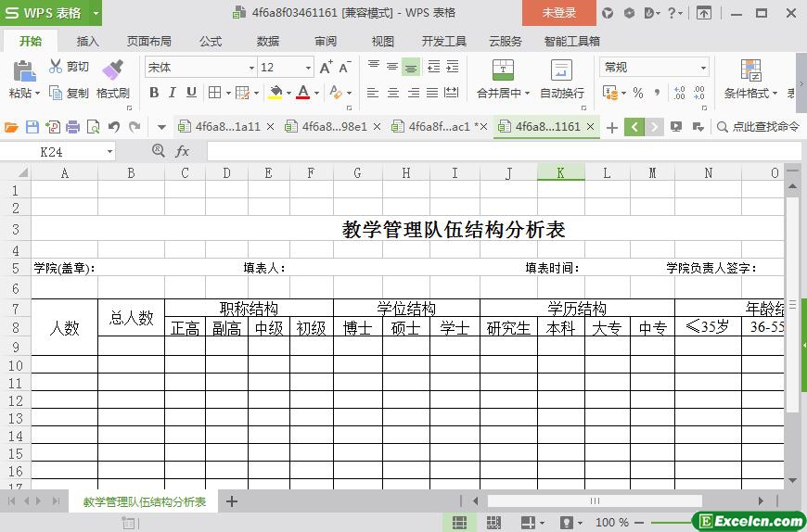
Task: Open the 数据 ribbon tab
Action: click(x=268, y=41)
